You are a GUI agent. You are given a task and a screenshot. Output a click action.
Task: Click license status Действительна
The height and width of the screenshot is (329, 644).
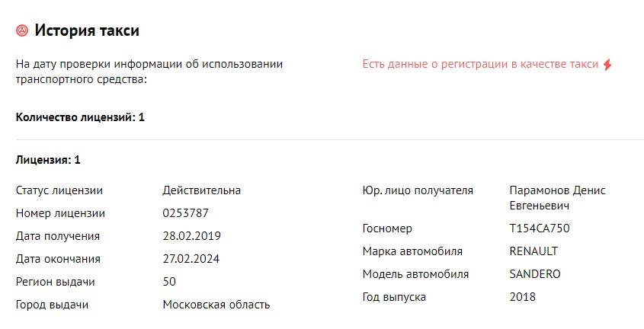click(201, 190)
